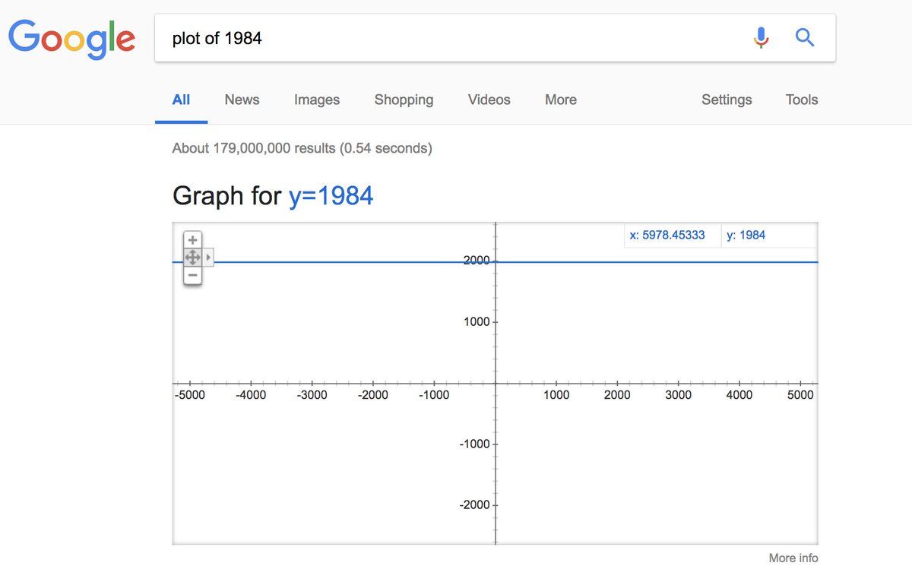The height and width of the screenshot is (588, 912).
Task: Start voice search with microphone icon
Action: point(761,37)
